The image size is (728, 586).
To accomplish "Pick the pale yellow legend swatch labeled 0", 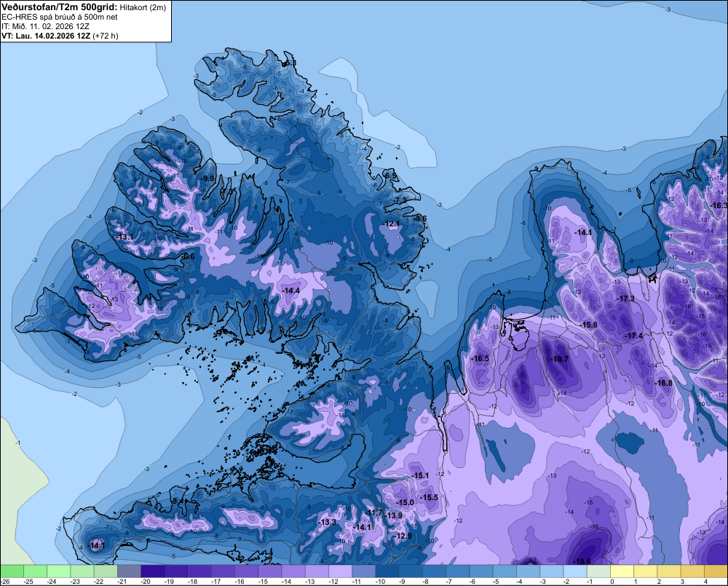I will [x=622, y=571].
